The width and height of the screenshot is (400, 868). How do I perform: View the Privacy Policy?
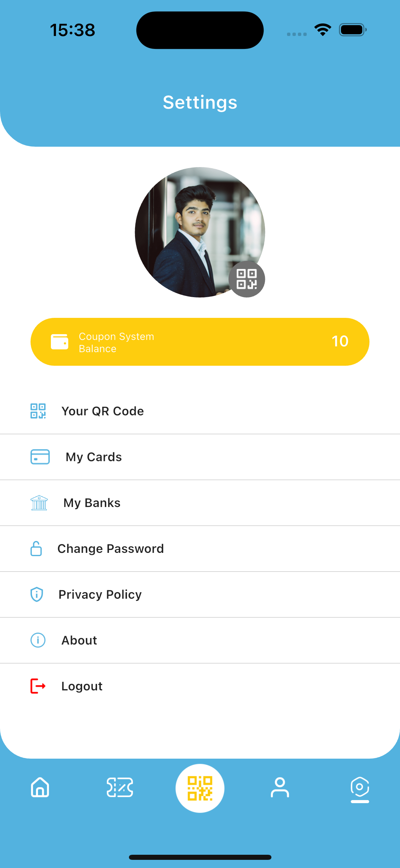point(100,595)
